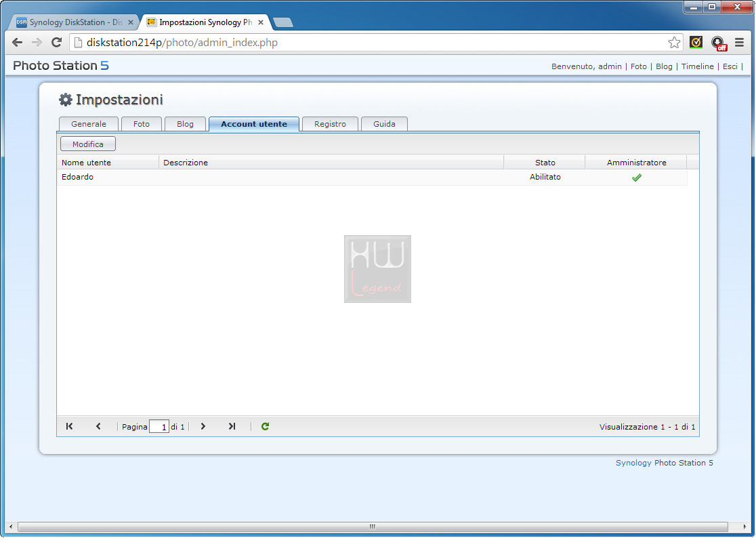Go to next page of user list
The image size is (756, 538).
[x=203, y=426]
